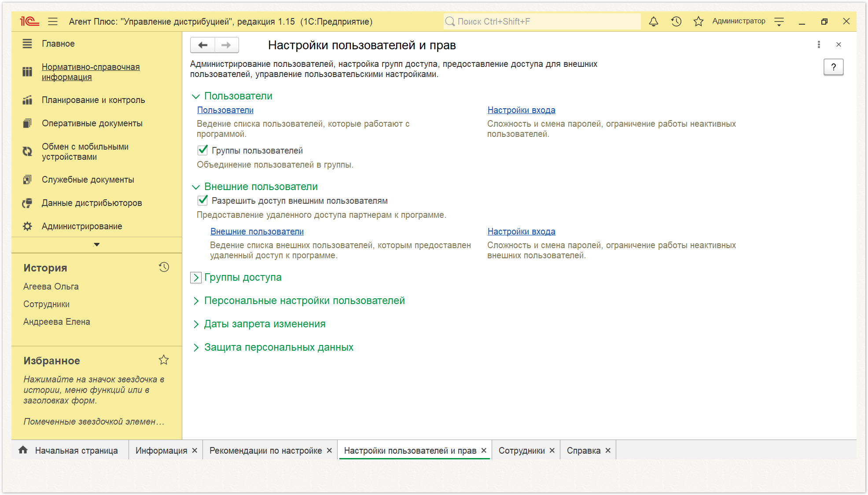Expand more sections with the sidebar down arrow
Viewport: 868px width, 495px height.
pyautogui.click(x=96, y=245)
